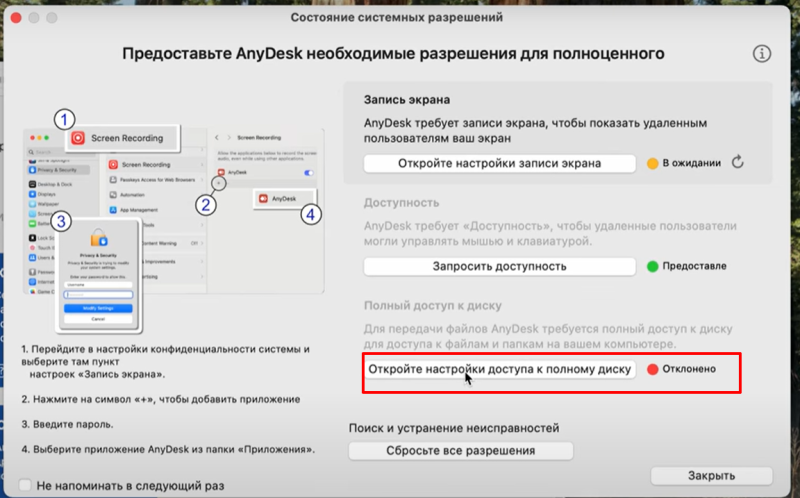This screenshot has width=800, height=498.
Task: Click the orange «В ожидании» status dot
Action: tap(652, 163)
